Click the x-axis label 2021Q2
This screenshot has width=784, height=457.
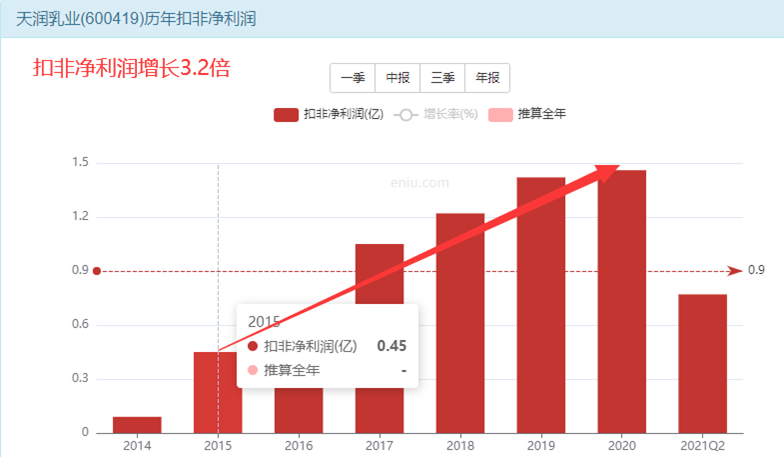click(702, 446)
